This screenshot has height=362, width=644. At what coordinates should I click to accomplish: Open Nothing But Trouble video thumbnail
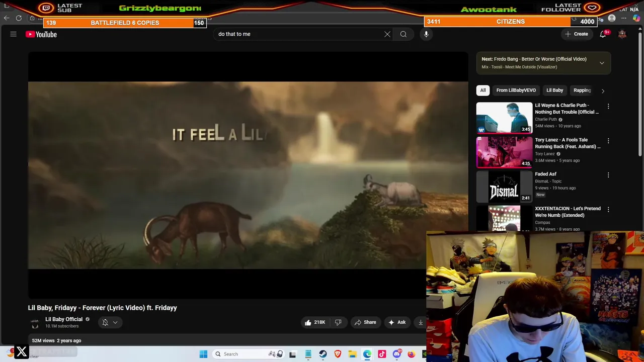click(x=504, y=118)
